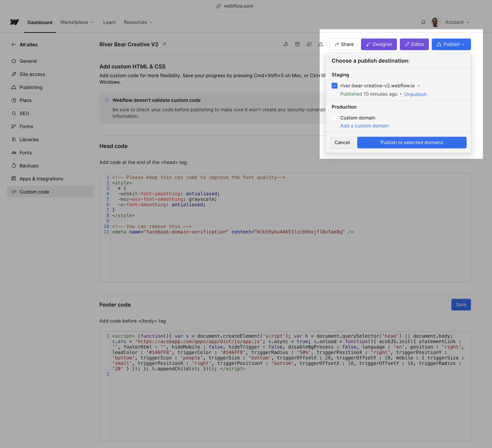Click the Unpublish link
The width and height of the screenshot is (492, 448).
(x=415, y=94)
